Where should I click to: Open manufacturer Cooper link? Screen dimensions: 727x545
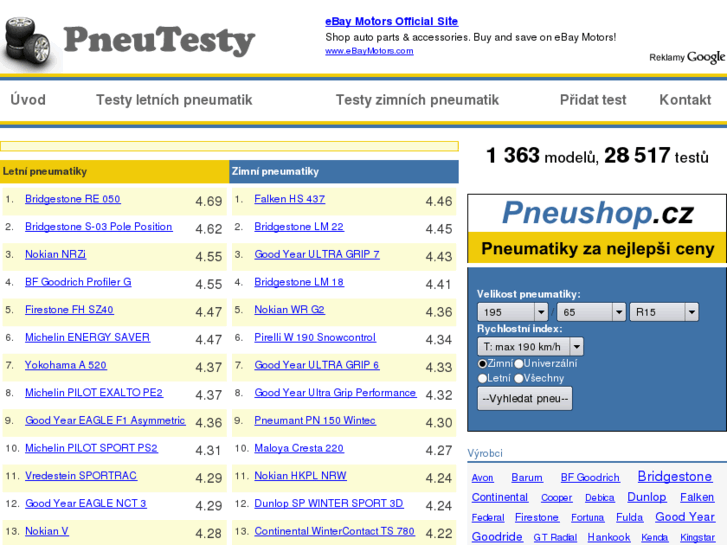(x=556, y=498)
